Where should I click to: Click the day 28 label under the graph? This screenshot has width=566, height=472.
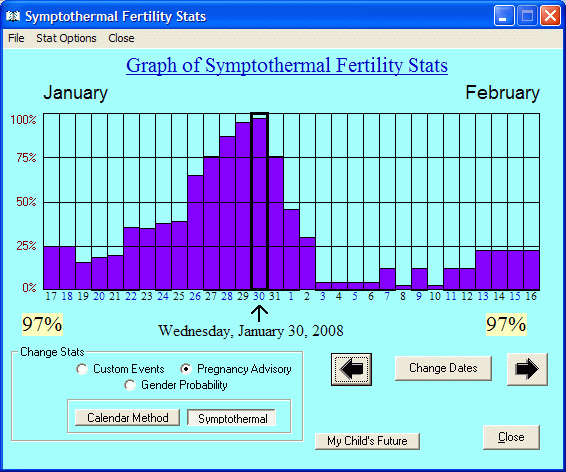(227, 296)
